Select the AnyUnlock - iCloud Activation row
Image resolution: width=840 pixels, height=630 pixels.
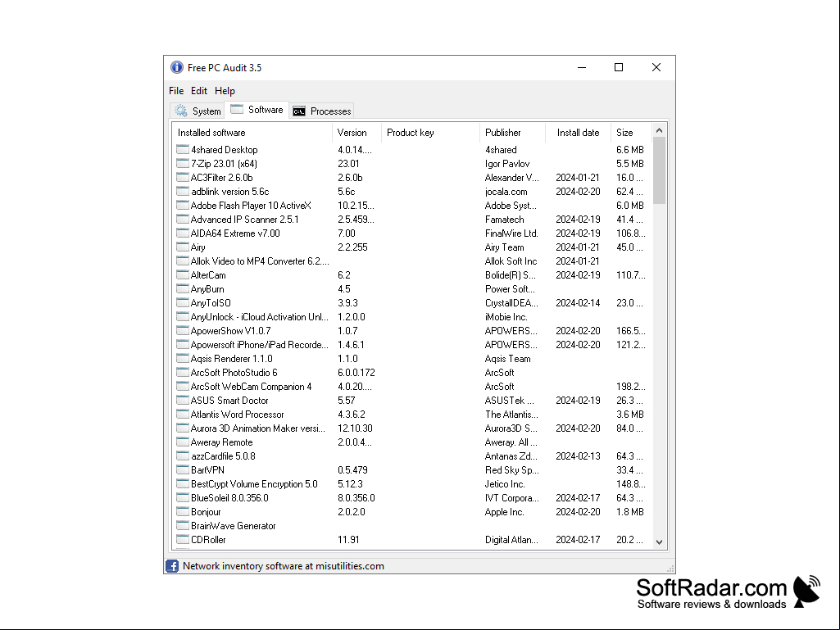coord(411,316)
